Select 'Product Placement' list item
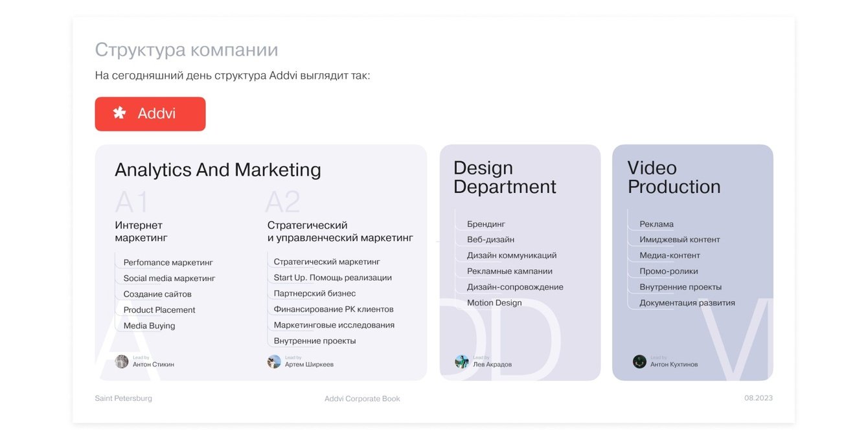The height and width of the screenshot is (441, 868). pyautogui.click(x=159, y=310)
